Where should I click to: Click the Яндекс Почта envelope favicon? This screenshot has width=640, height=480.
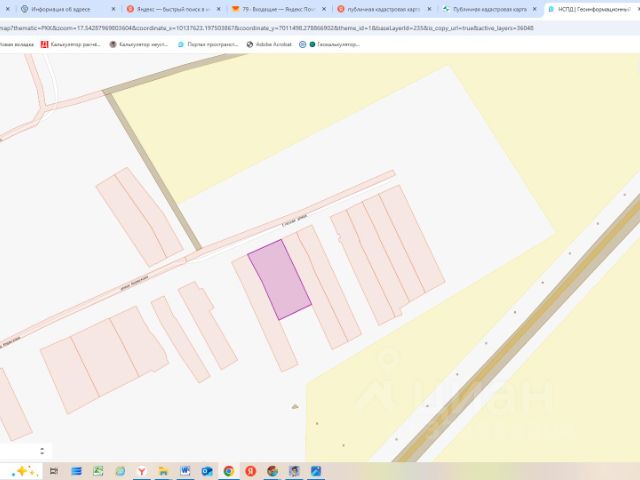pos(236,9)
